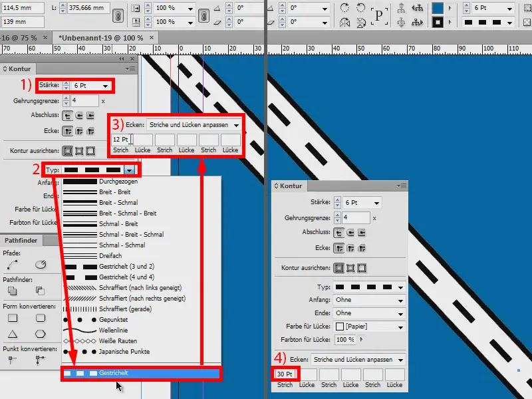Image resolution: width=532 pixels, height=399 pixels.
Task: Select the container via upper hierarchy icon
Action: click(401, 7)
